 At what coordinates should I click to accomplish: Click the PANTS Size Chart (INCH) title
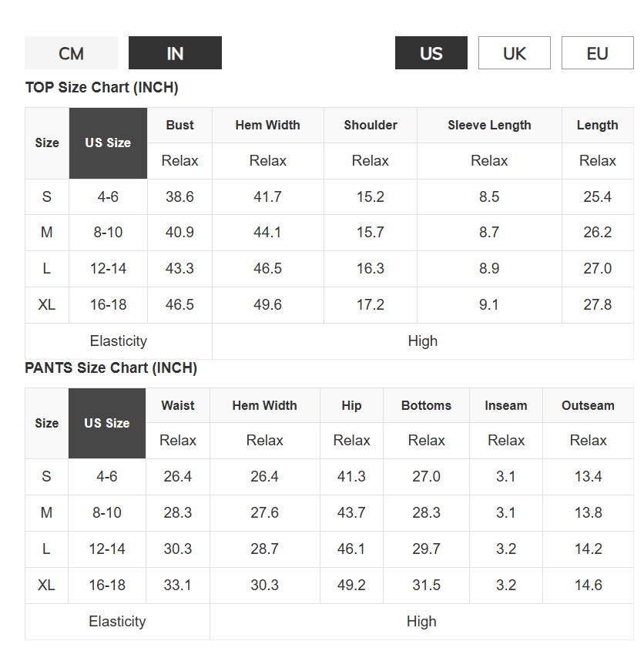(x=111, y=368)
